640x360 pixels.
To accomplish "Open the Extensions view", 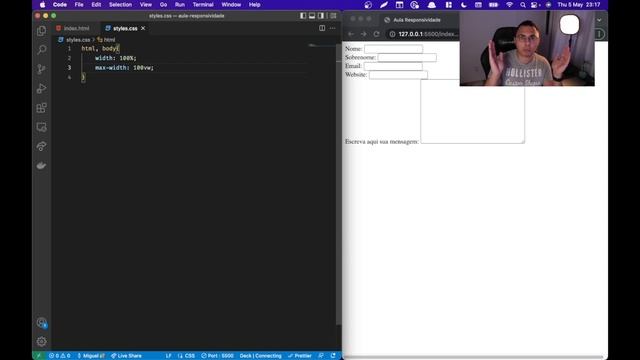I will [41, 108].
